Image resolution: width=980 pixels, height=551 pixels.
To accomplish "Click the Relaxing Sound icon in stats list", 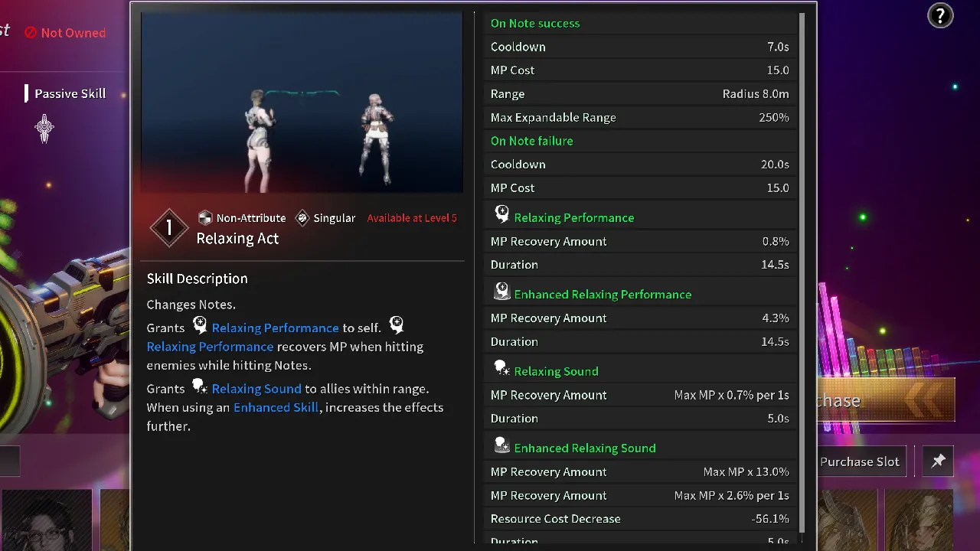I will (x=501, y=369).
